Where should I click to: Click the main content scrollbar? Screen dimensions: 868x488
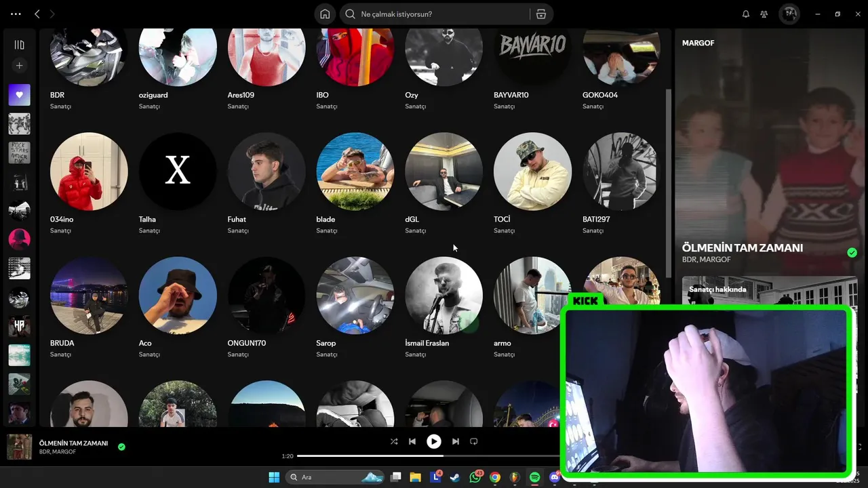pos(669,183)
